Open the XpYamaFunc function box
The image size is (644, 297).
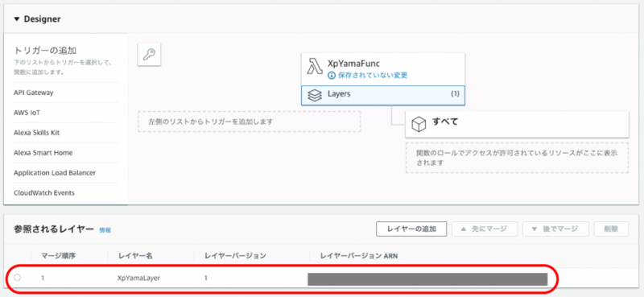pos(383,68)
